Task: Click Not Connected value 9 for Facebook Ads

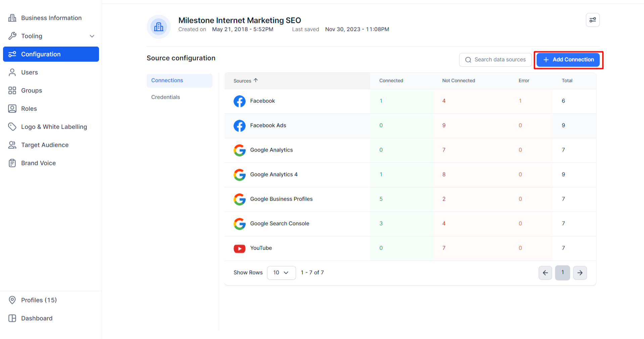Action: pyautogui.click(x=444, y=125)
